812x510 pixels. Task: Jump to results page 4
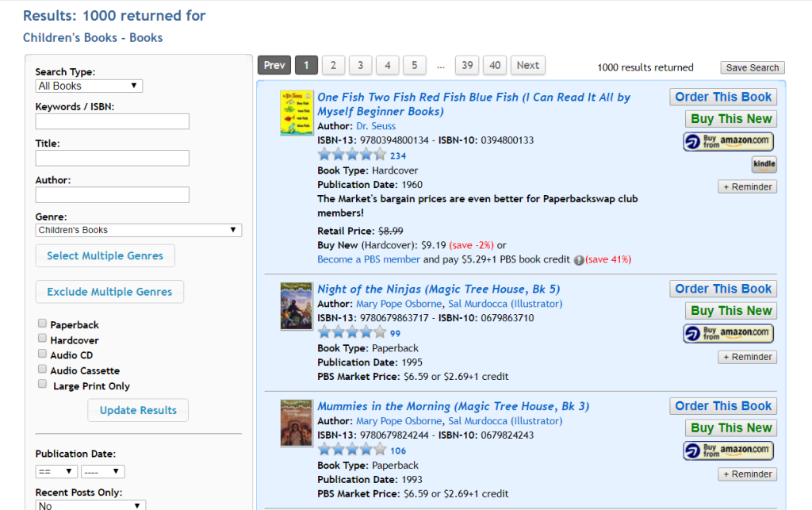(387, 65)
